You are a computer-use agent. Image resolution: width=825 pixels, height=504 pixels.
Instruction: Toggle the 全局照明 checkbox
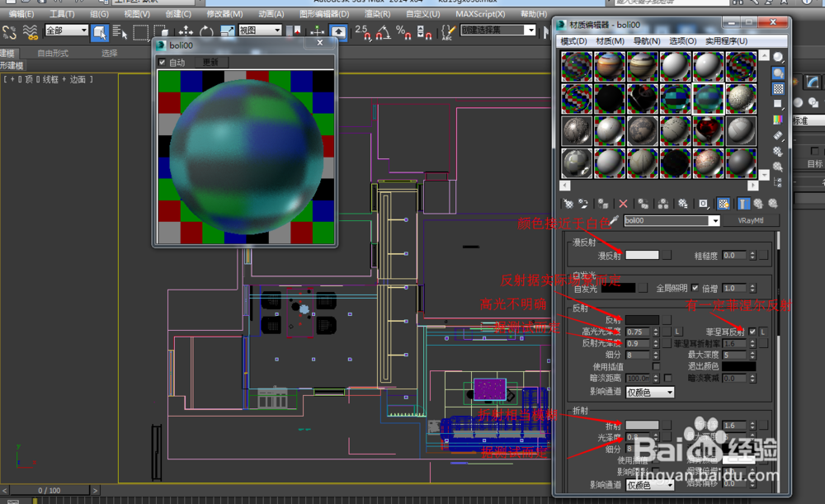[x=695, y=288]
